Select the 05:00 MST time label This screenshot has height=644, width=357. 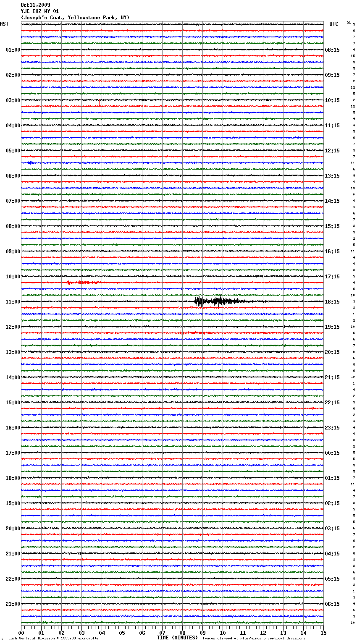coord(13,151)
